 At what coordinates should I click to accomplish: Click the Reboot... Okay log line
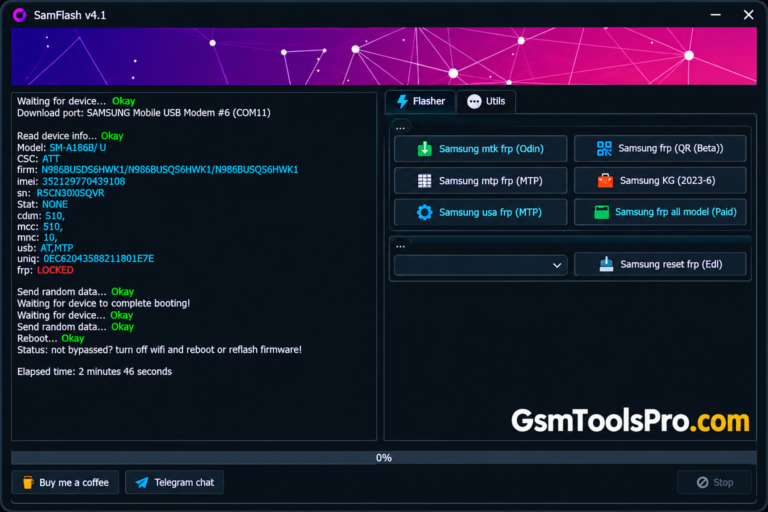[50, 339]
